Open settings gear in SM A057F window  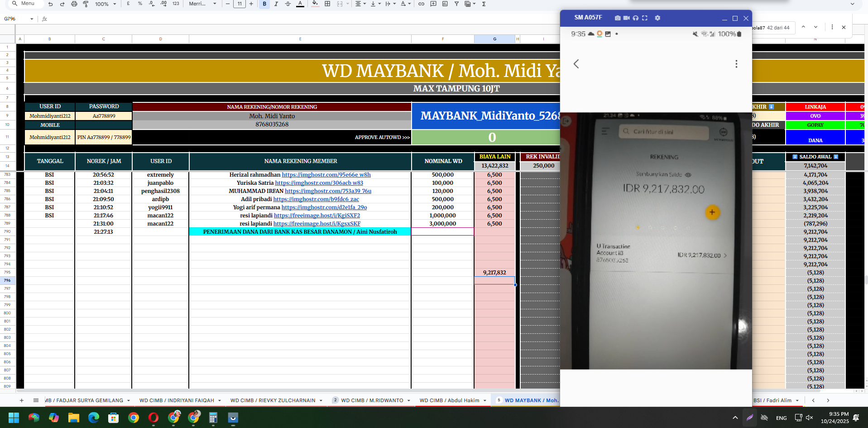pyautogui.click(x=657, y=18)
